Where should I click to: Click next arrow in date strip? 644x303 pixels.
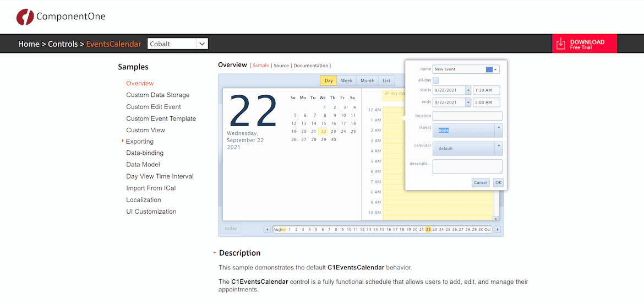pos(498,229)
